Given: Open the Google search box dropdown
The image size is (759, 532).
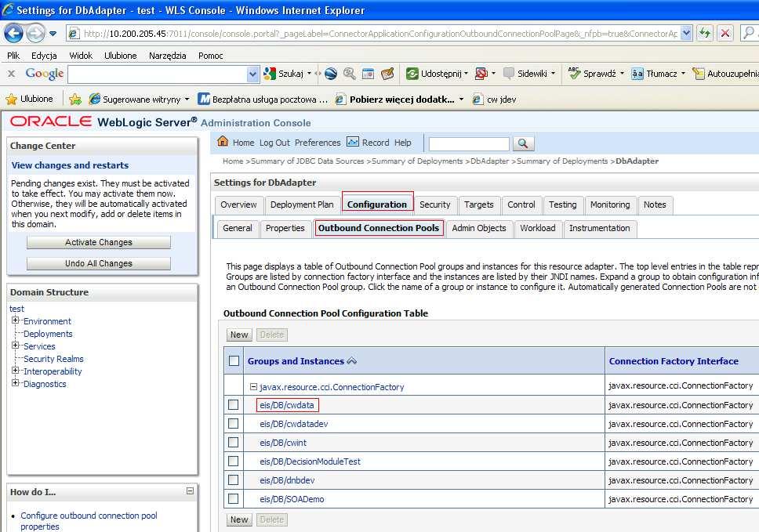Looking at the screenshot, I should click(x=252, y=74).
